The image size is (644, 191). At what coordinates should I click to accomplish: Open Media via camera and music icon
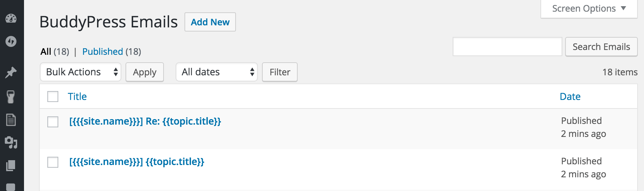[11, 142]
